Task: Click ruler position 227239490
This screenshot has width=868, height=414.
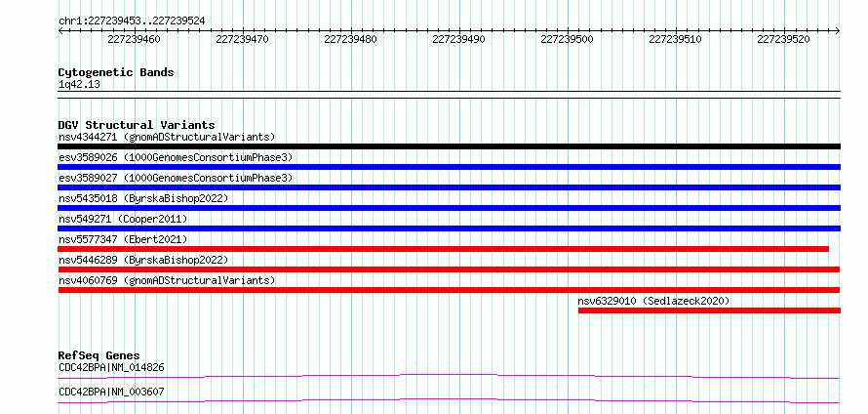Action: pyautogui.click(x=459, y=39)
